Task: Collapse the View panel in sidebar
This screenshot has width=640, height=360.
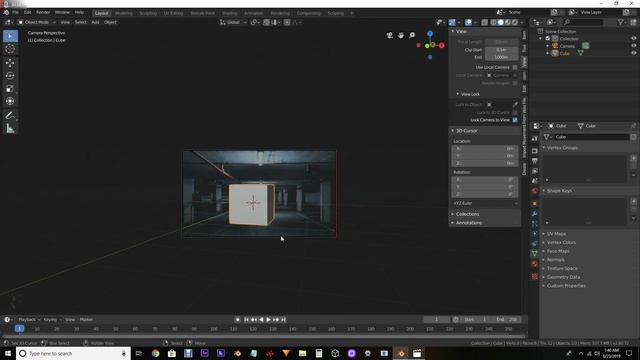Action: (x=452, y=31)
